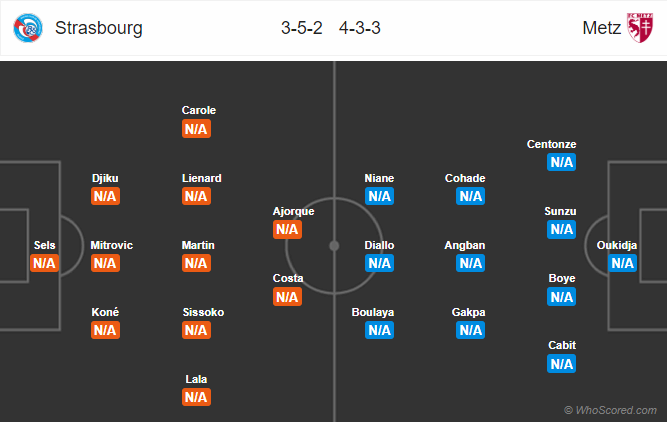Viewport: 667px width, 422px height.
Task: Click player name Sunzu
Action: [x=560, y=211]
